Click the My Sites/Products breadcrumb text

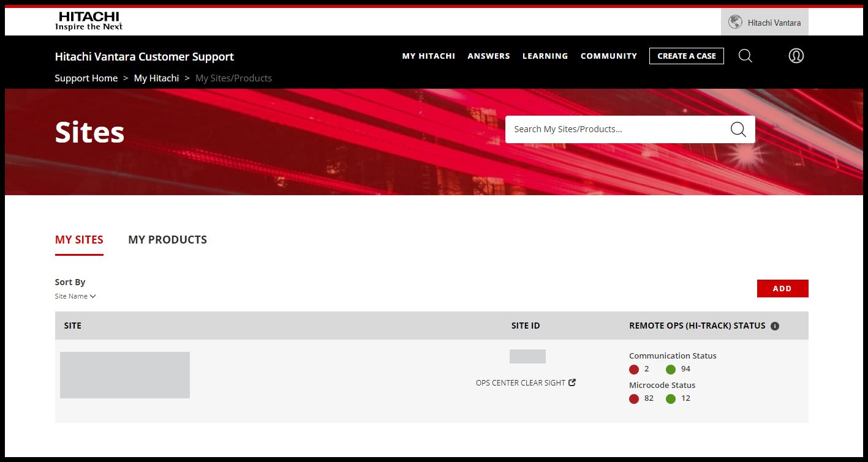pyautogui.click(x=233, y=78)
